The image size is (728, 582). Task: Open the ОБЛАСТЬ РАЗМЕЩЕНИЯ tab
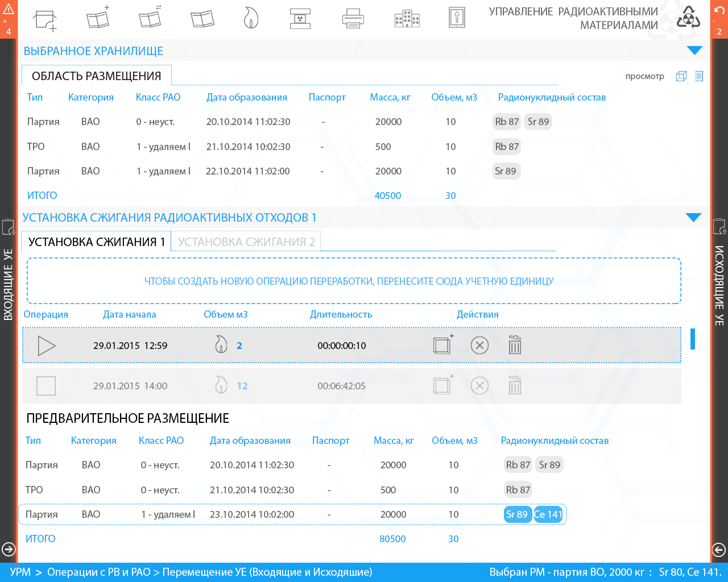(x=96, y=76)
